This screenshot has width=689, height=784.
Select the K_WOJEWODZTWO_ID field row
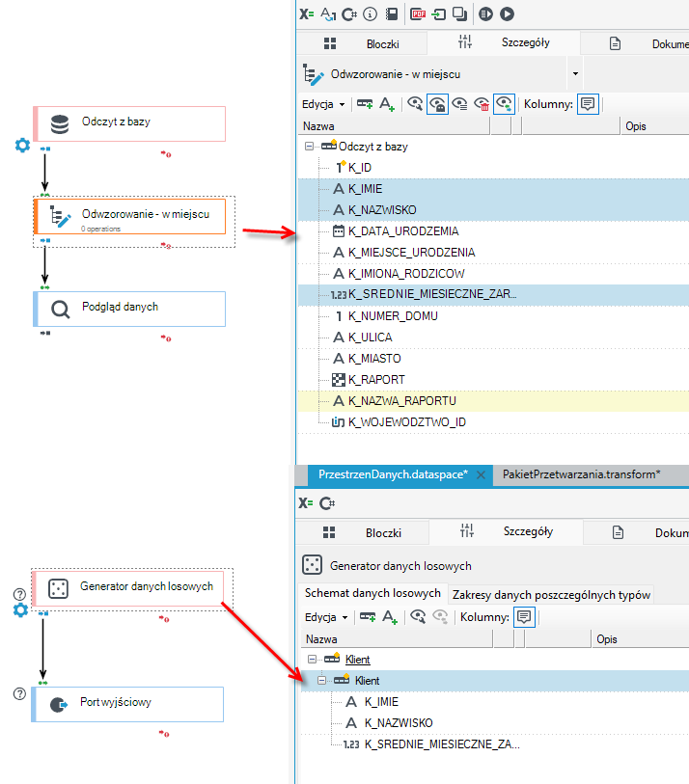point(493,422)
